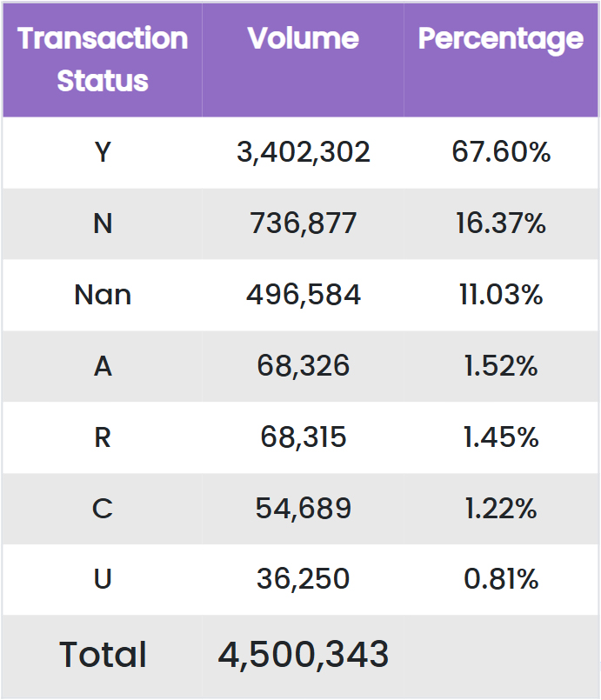Select the 67.60% percentage cell

point(501,152)
